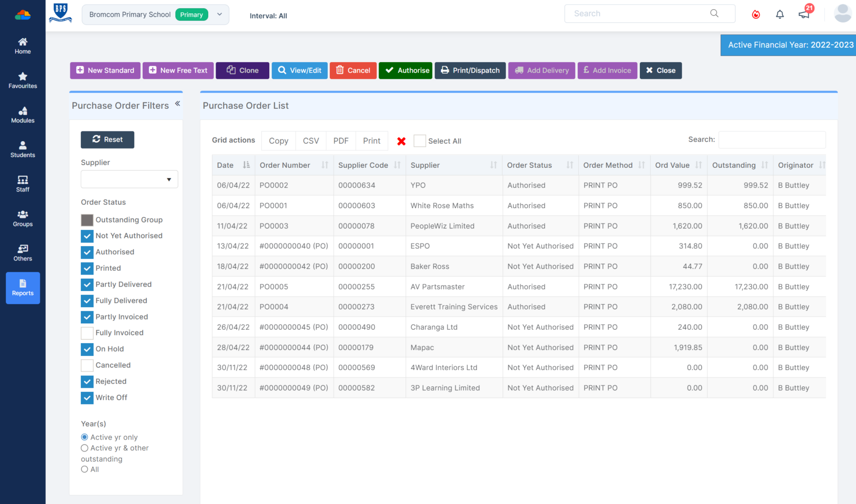Tick the Select All checkbox

coord(420,141)
